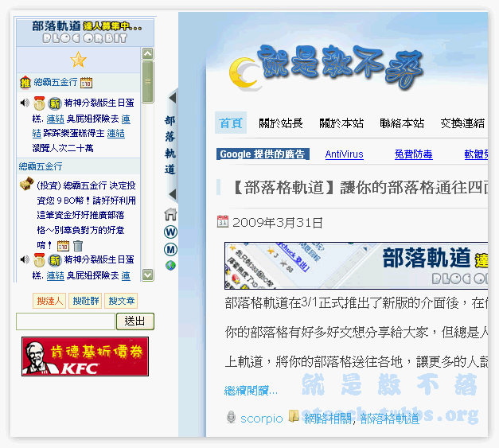
Task: Click the date text 2009年3月31日
Action: pos(278,223)
